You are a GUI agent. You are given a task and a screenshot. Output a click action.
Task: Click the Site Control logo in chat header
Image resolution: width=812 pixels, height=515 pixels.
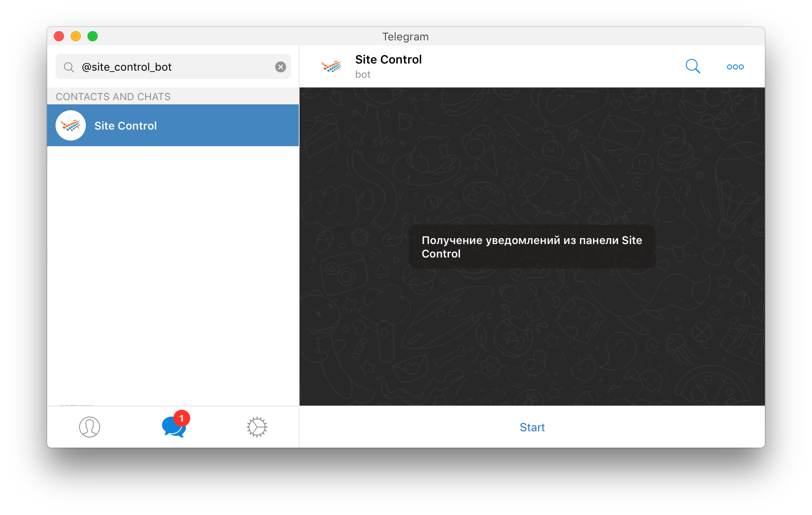click(x=331, y=66)
